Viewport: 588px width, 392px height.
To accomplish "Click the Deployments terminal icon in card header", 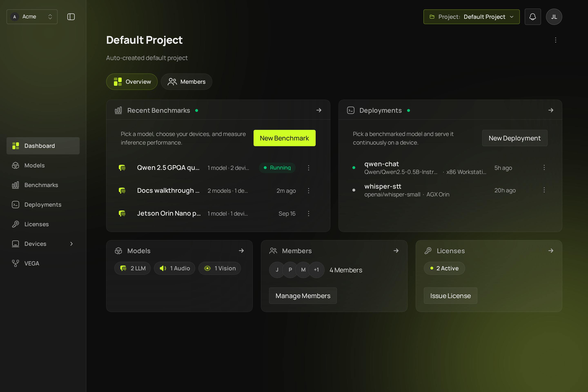I will pos(351,110).
